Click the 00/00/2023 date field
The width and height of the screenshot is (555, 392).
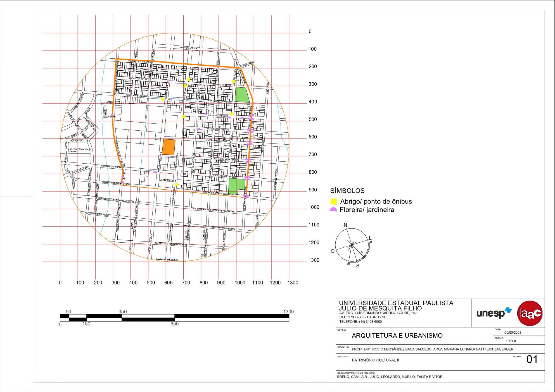click(x=513, y=333)
